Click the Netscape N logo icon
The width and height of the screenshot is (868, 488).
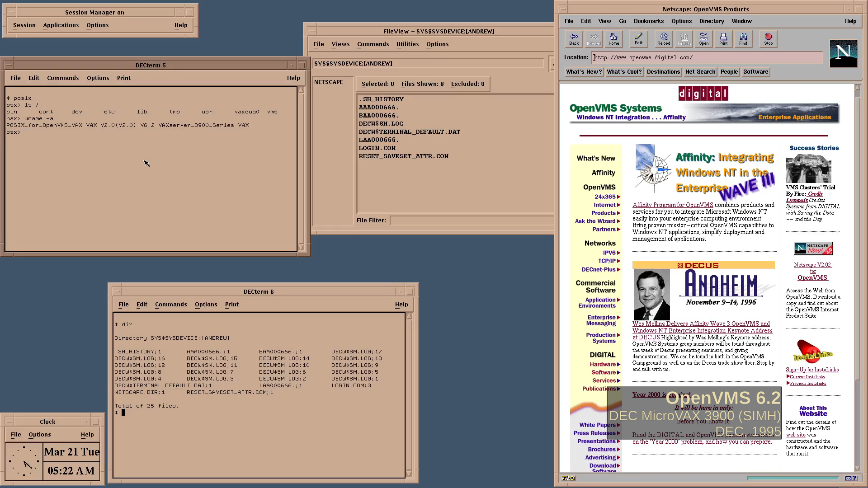coord(843,53)
